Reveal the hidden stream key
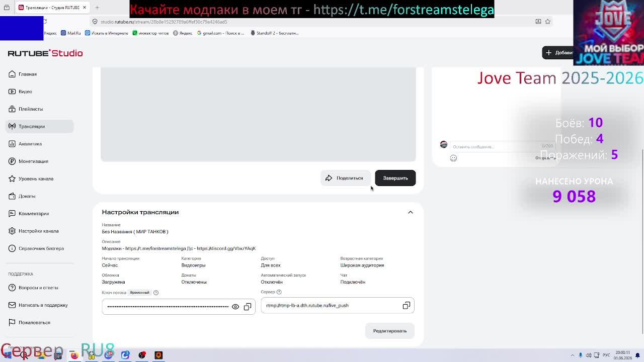 coord(235,307)
